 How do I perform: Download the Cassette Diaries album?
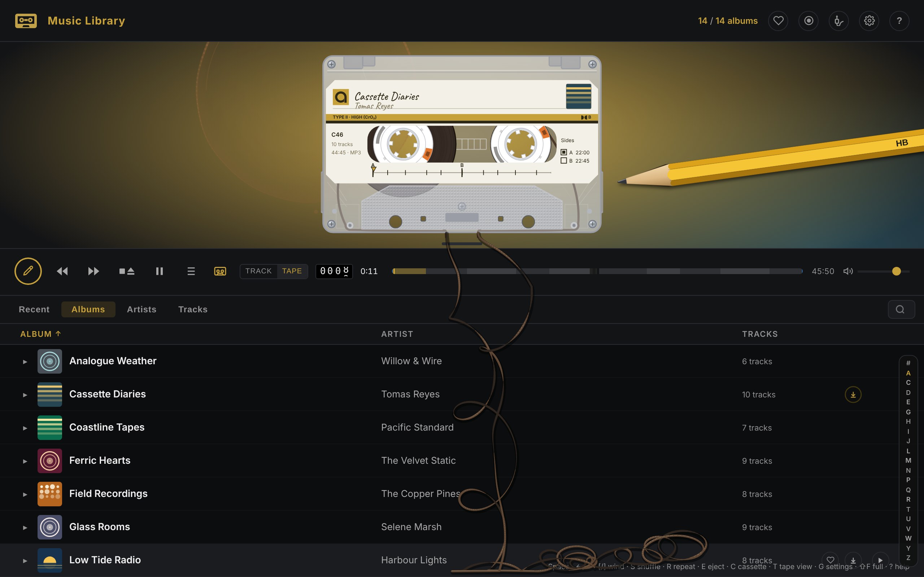(853, 395)
